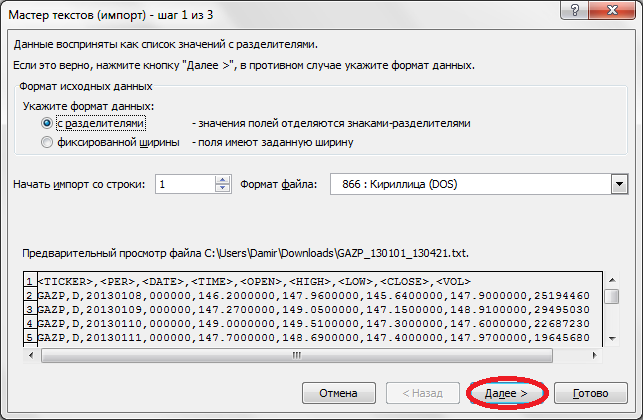Select the "с разделителями" radio option
Screen dimensions: 643x420
(47, 123)
